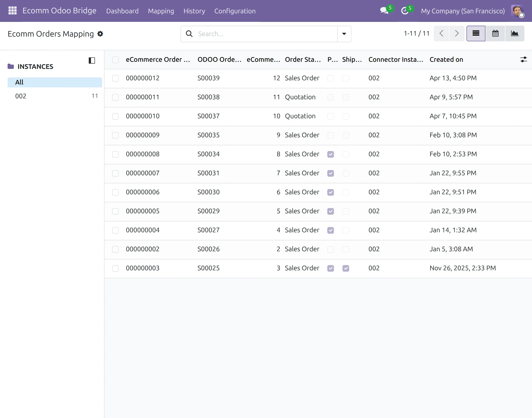
Task: Toggle the search filter options dropdown
Action: pos(344,34)
